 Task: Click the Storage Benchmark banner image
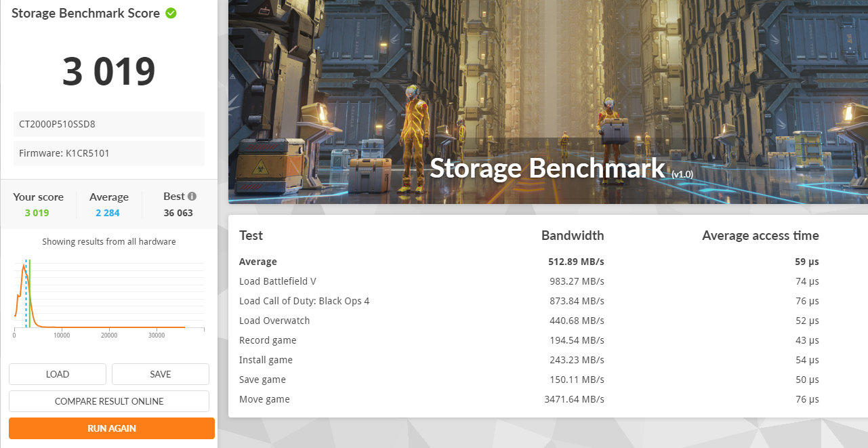click(x=547, y=102)
